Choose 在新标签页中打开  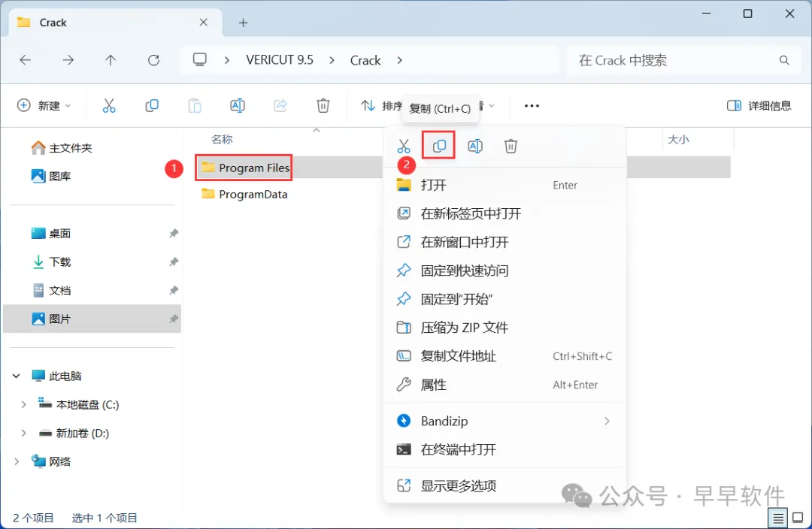505,213
